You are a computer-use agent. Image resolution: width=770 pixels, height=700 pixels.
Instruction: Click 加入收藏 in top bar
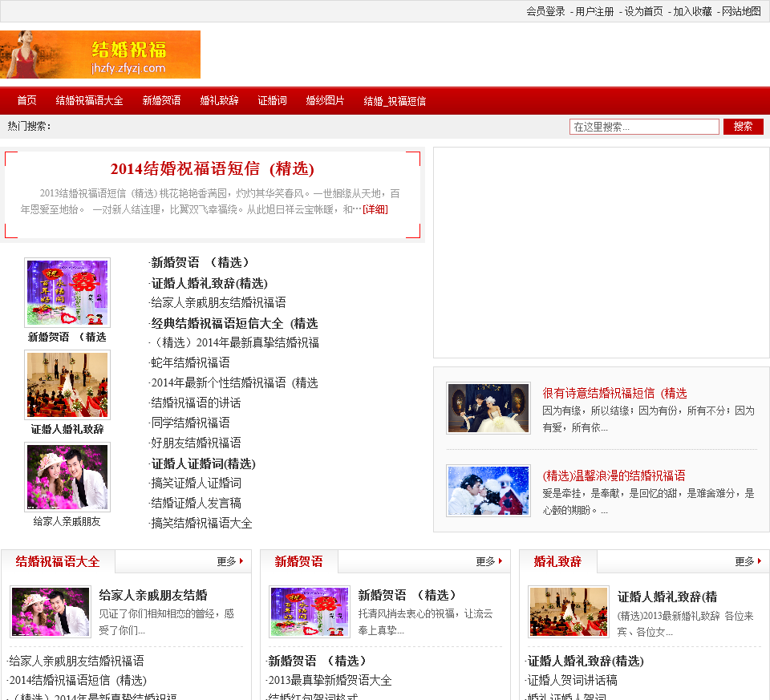[x=692, y=11]
